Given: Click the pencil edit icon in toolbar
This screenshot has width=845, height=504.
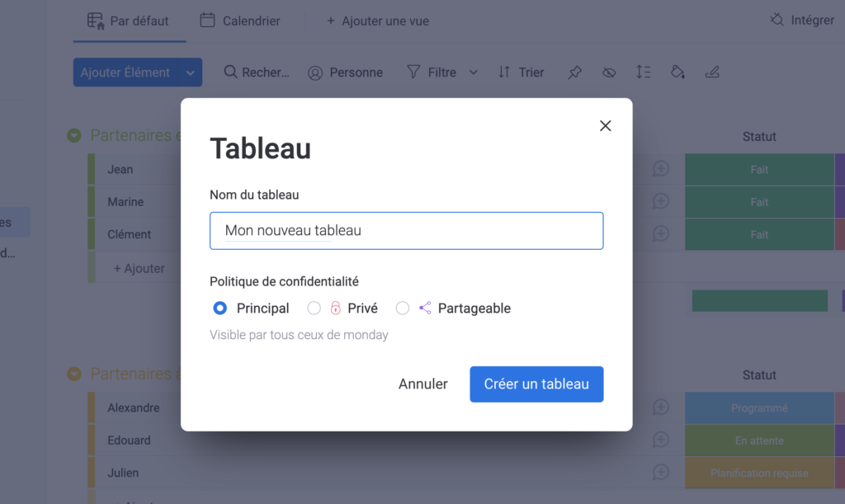Looking at the screenshot, I should coord(712,72).
